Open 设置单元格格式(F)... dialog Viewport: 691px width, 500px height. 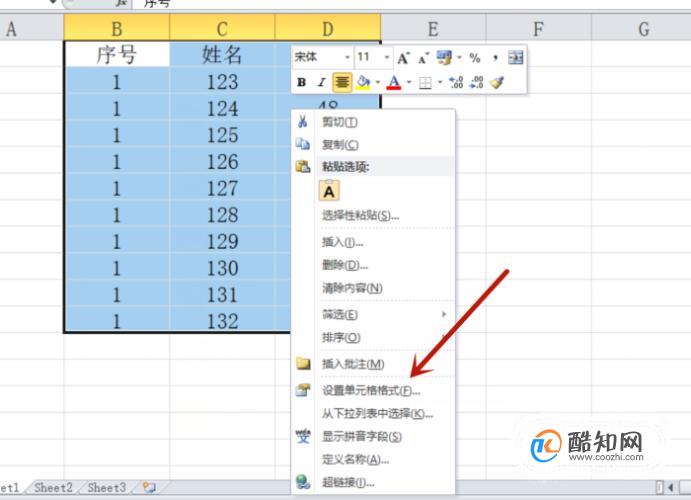pyautogui.click(x=373, y=390)
